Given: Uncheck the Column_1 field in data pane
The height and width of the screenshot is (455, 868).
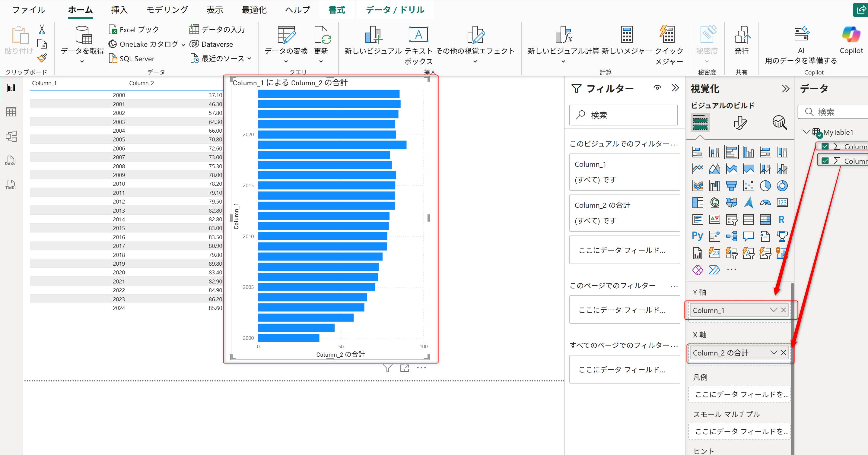Looking at the screenshot, I should [x=825, y=146].
